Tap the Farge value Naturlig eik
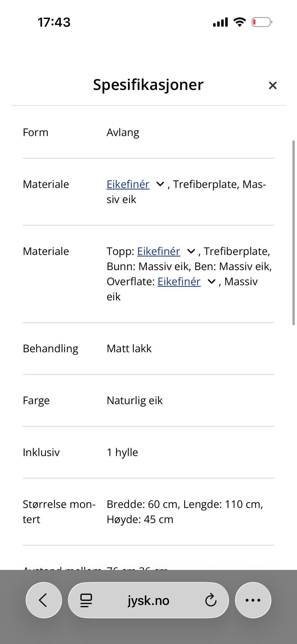The width and height of the screenshot is (297, 644). [x=135, y=400]
